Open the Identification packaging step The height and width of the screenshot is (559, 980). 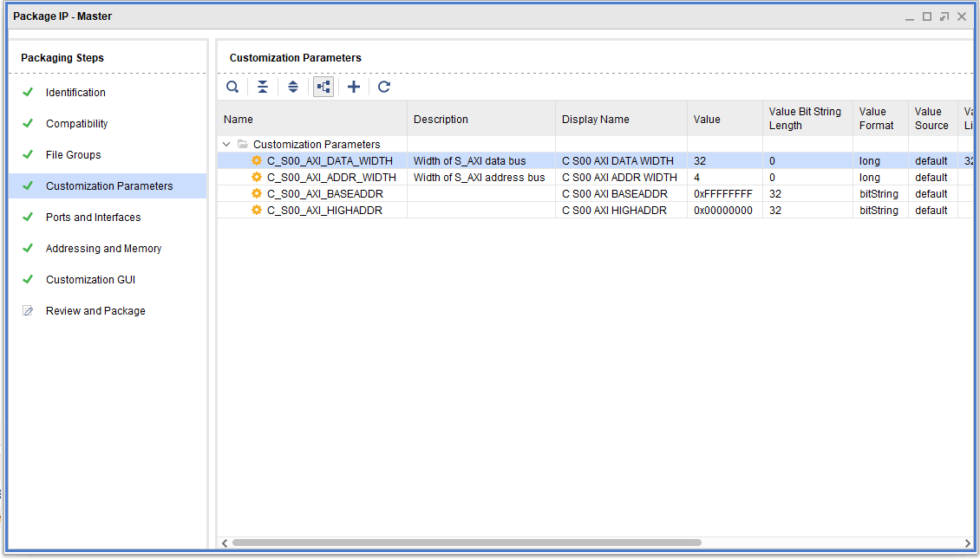(x=75, y=93)
